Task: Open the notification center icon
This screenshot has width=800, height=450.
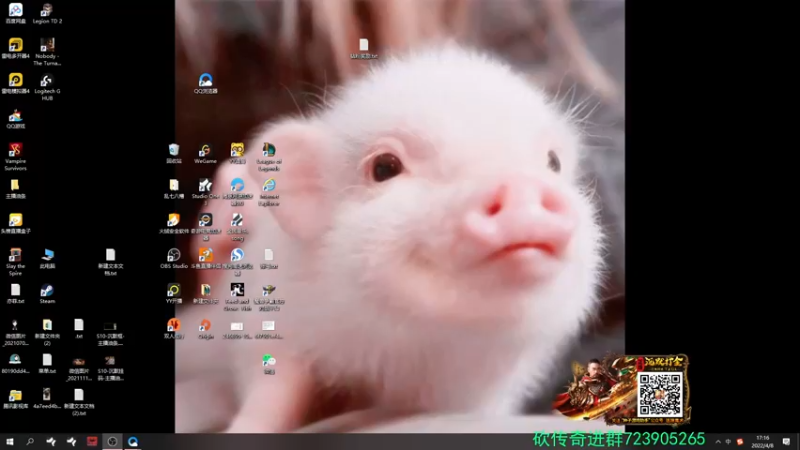Action: [786, 442]
